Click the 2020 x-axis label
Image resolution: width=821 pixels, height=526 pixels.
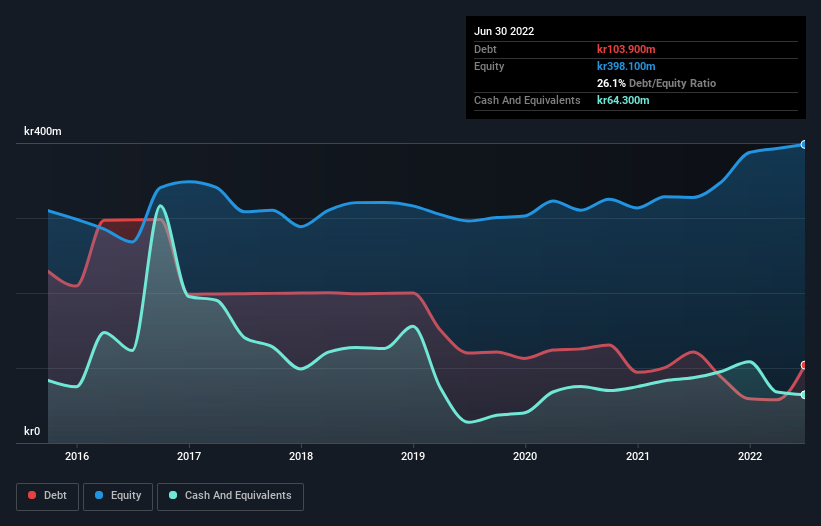(525, 456)
